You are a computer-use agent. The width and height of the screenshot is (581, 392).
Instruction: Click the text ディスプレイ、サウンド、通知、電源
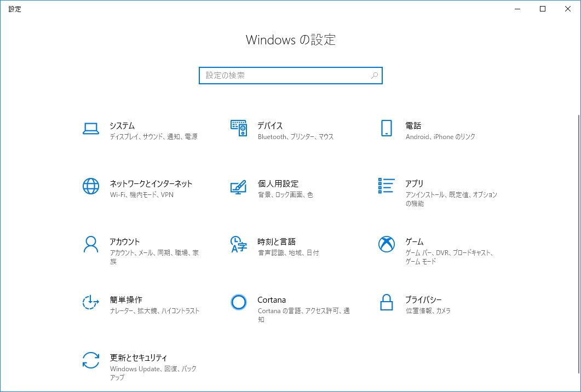154,137
